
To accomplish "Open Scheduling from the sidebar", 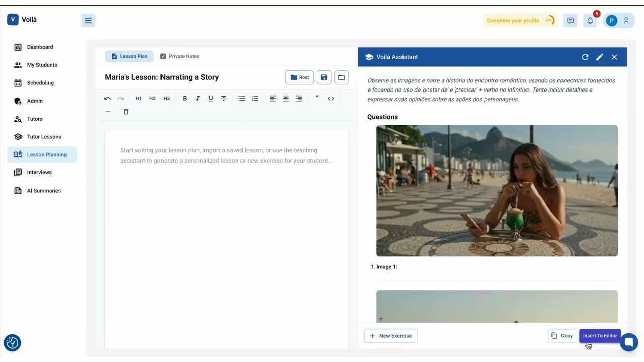I will point(42,83).
